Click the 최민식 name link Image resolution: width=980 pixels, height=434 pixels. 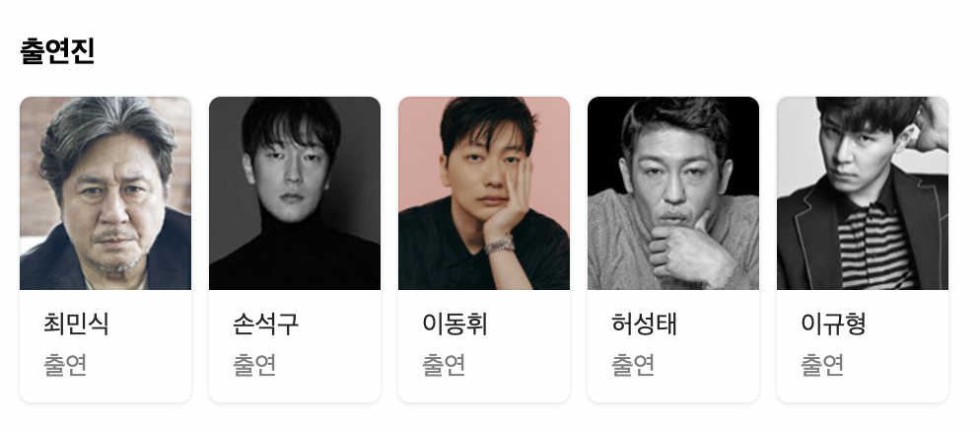[x=76, y=324]
